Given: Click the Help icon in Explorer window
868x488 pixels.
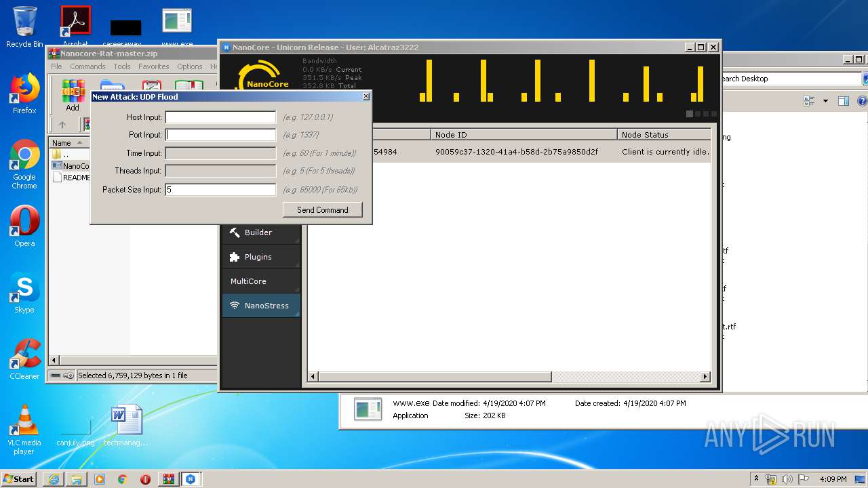Looking at the screenshot, I should click(x=863, y=101).
